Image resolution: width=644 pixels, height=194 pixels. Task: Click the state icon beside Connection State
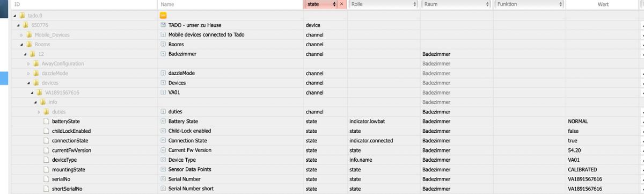click(x=163, y=141)
